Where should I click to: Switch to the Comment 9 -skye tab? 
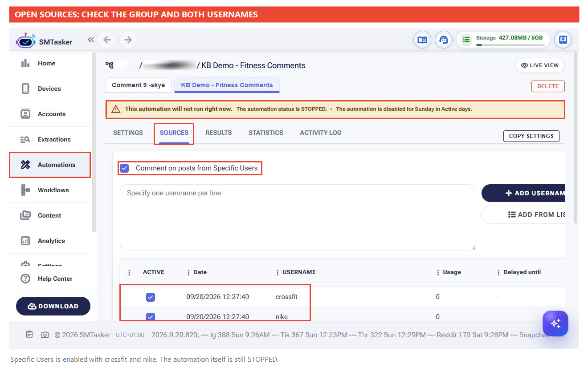(138, 85)
